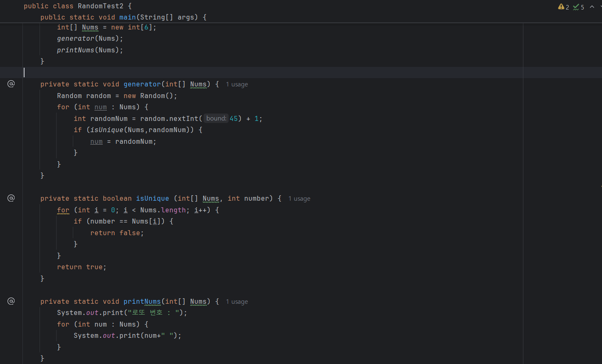Click isUnique name in its boolean declaration
The width and height of the screenshot is (602, 364).
152,199
